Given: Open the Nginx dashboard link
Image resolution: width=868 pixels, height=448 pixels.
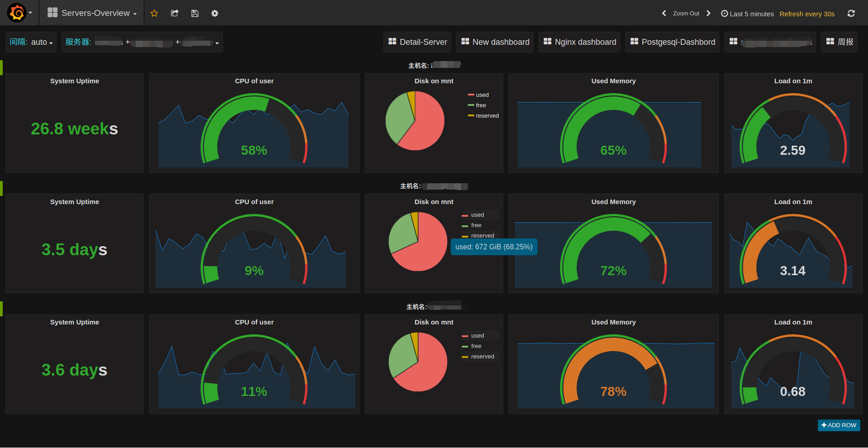Looking at the screenshot, I should click(579, 42).
